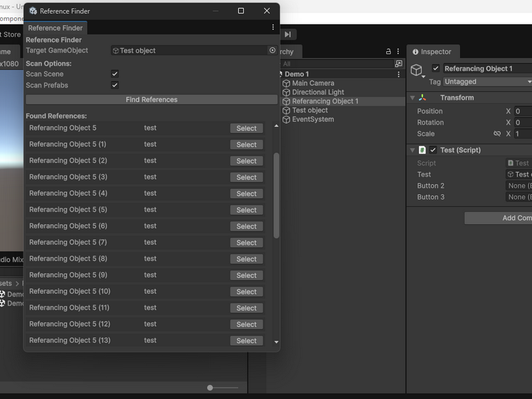Image resolution: width=532 pixels, height=399 pixels.
Task: Open the object picker for Target GameObject
Action: click(272, 51)
